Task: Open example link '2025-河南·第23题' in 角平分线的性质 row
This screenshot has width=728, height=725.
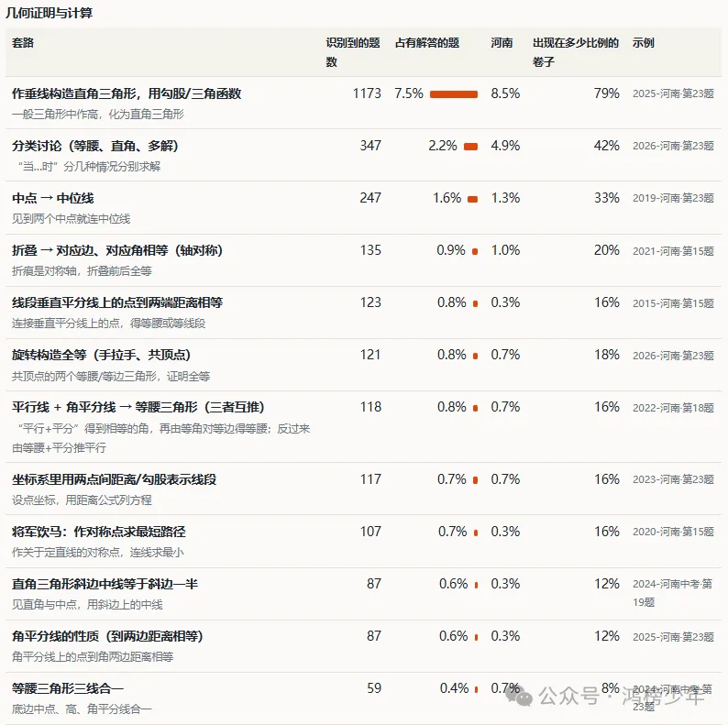Action: [673, 636]
